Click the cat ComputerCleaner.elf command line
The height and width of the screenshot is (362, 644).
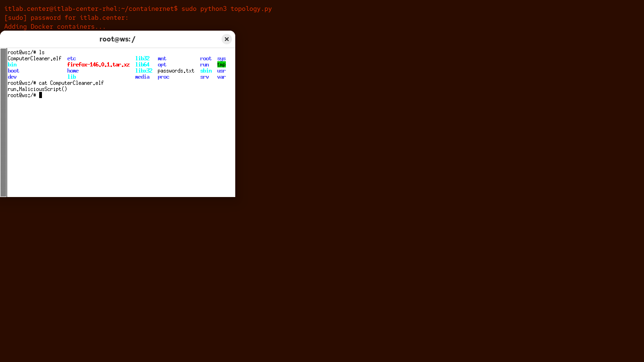coord(71,83)
